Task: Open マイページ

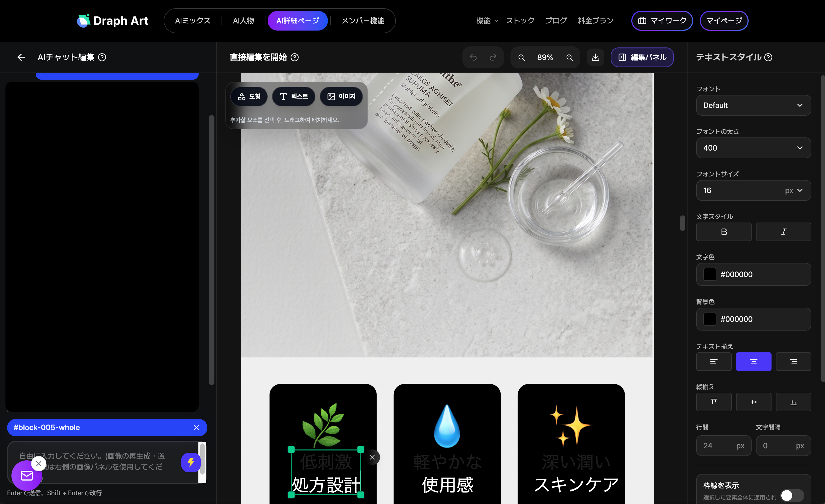Action: pos(724,21)
